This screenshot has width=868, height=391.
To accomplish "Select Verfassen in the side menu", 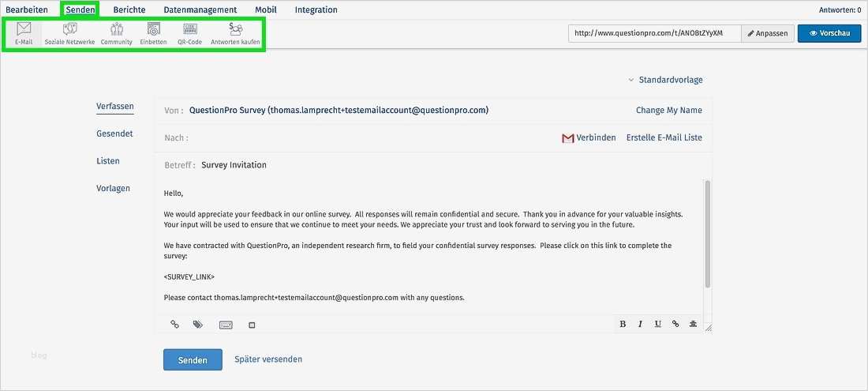I will click(x=115, y=107).
